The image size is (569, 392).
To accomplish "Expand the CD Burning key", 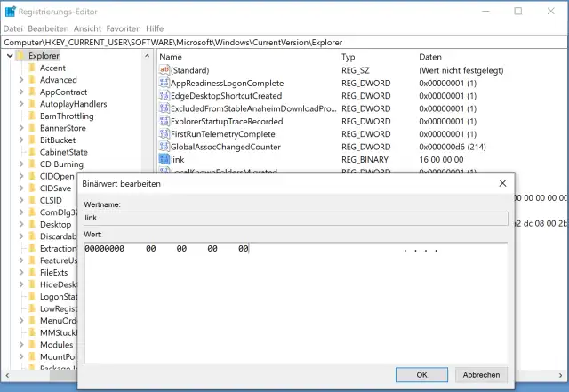I will point(21,164).
